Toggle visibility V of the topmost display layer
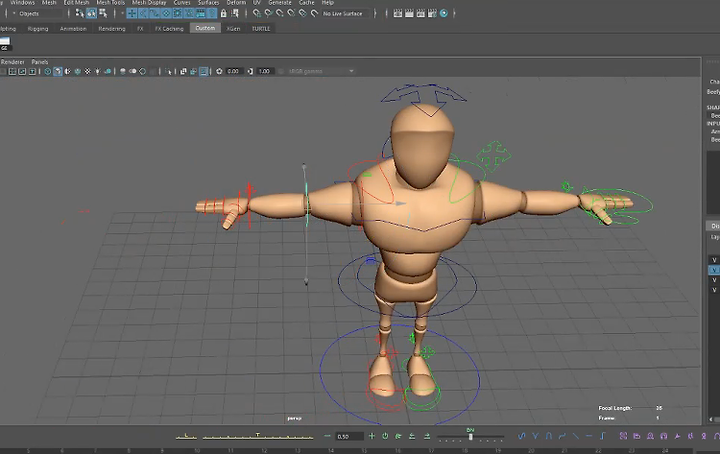 714,260
